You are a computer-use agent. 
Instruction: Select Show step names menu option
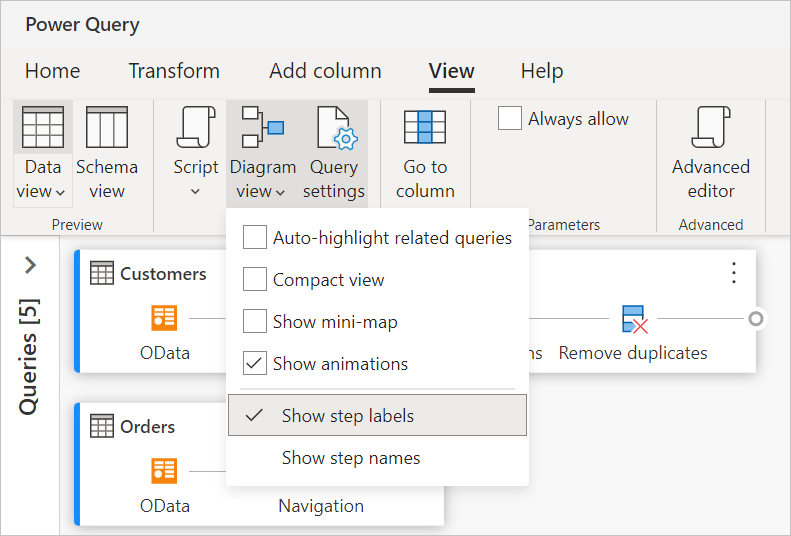click(x=350, y=458)
